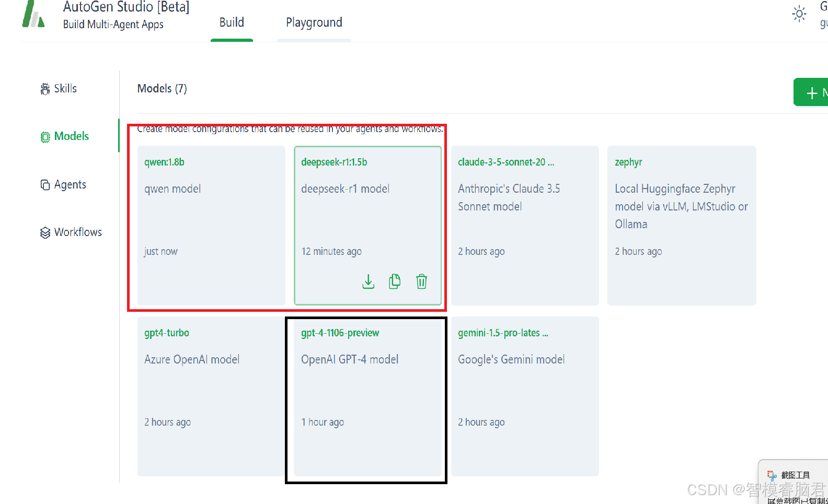Delete the deepseek-r1:1.5b model

click(x=421, y=282)
